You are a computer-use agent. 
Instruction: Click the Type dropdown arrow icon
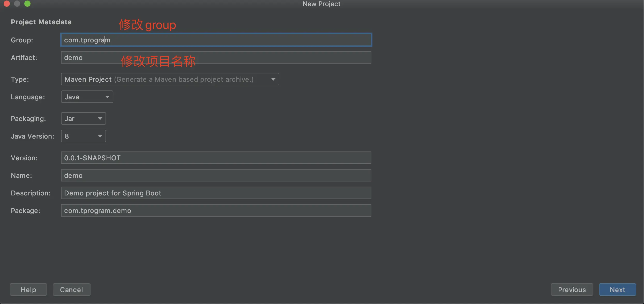pos(273,79)
